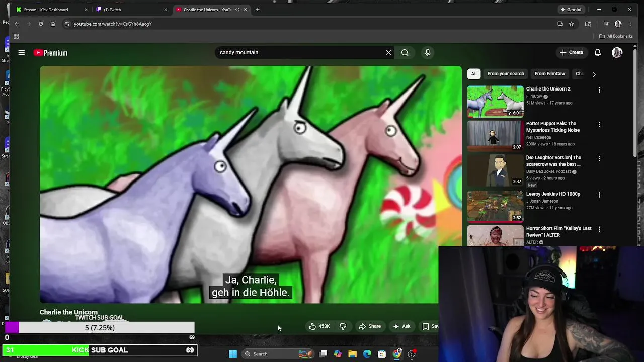Open the All Bookmarks folder
The image size is (644, 362).
pos(616,36)
